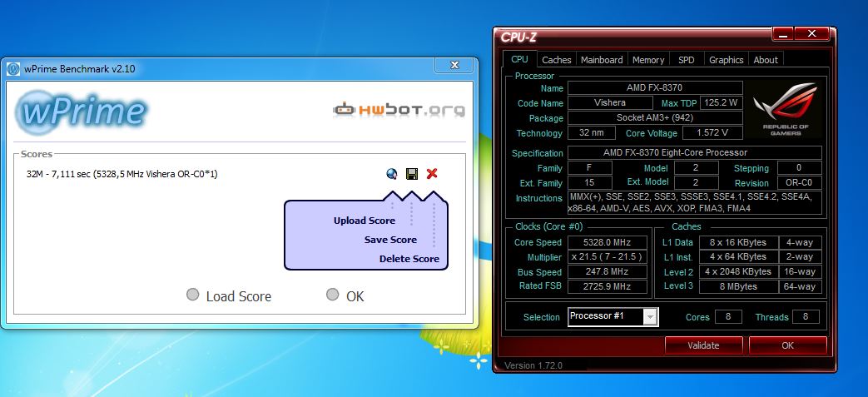Click the Socket AM3+ (942) package value

click(x=655, y=118)
